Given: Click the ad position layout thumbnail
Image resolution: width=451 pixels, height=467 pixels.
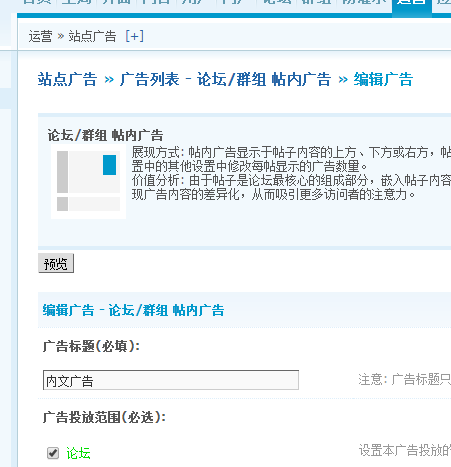Looking at the screenshot, I should 88,181.
